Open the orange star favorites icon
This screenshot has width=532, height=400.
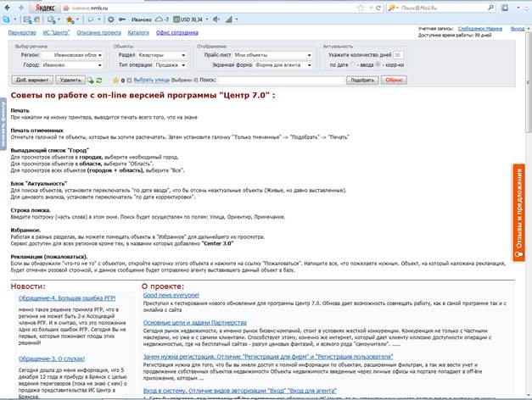[x=70, y=19]
